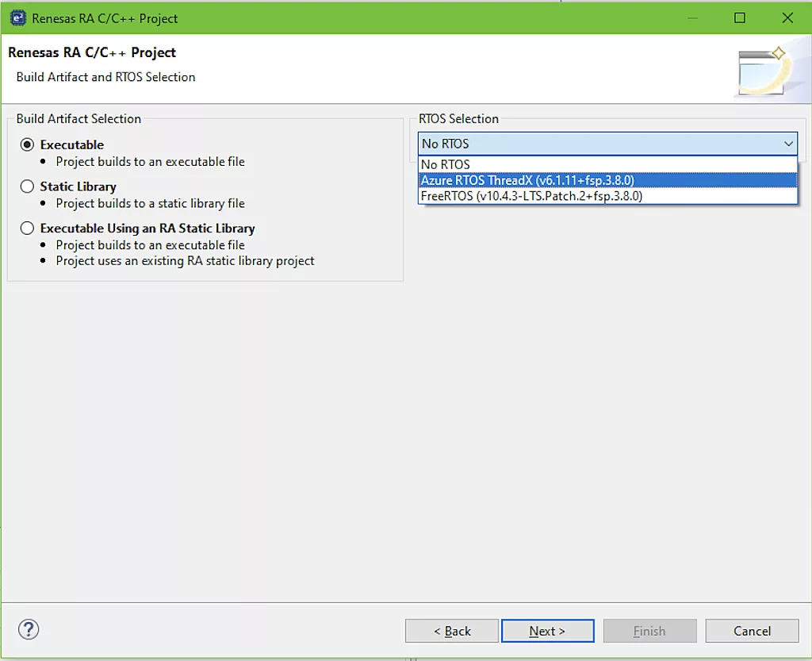This screenshot has height=661, width=812.
Task: Click the Renesas title bar application icon
Action: point(17,17)
